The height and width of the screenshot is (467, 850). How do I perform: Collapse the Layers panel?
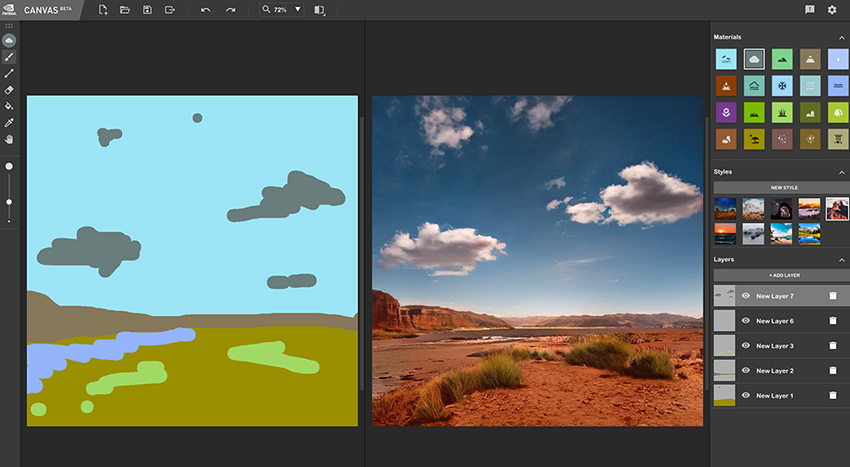tap(842, 259)
